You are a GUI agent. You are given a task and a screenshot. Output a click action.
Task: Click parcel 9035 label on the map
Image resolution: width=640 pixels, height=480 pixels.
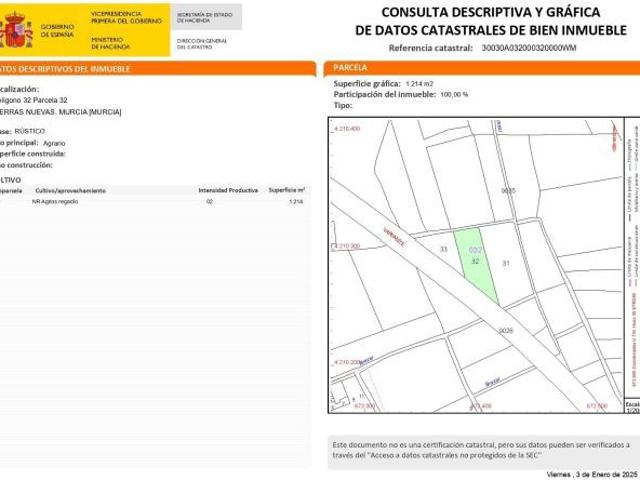coord(507,190)
